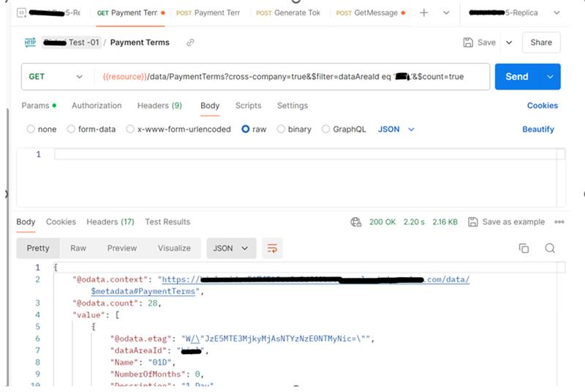The height and width of the screenshot is (392, 585).
Task: Copy the response body using copy icon
Action: click(524, 249)
